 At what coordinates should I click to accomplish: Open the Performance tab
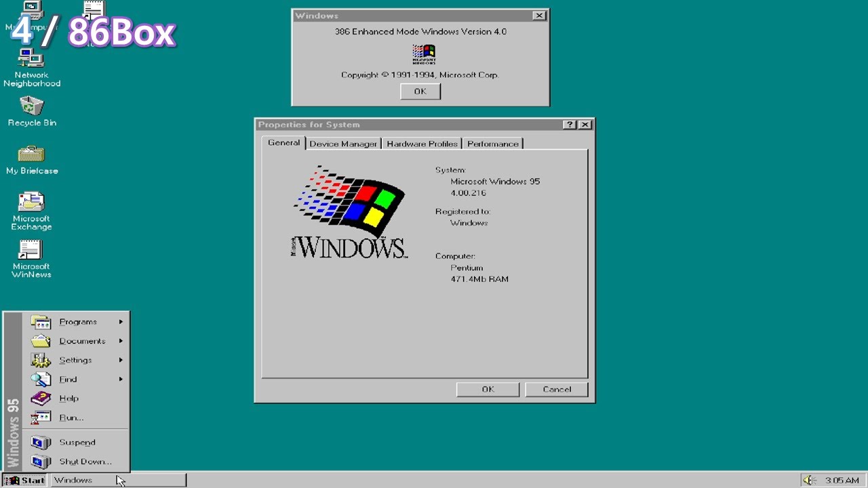click(x=493, y=144)
